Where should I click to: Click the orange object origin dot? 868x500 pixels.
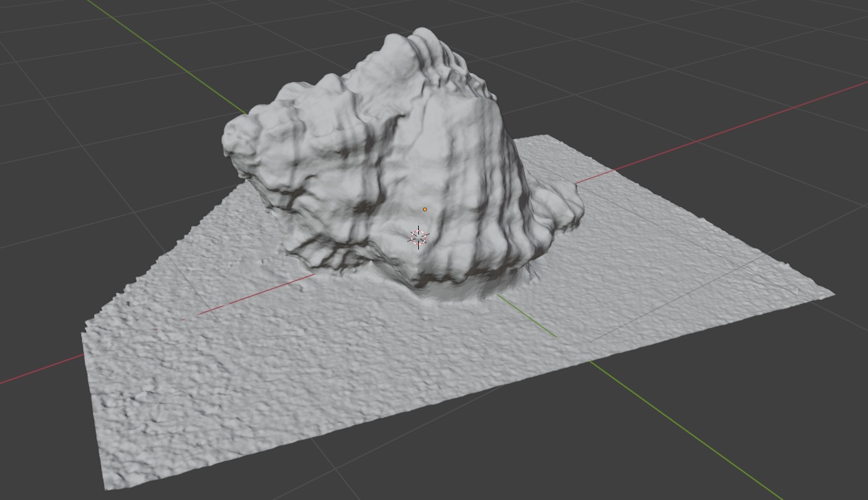(x=425, y=209)
